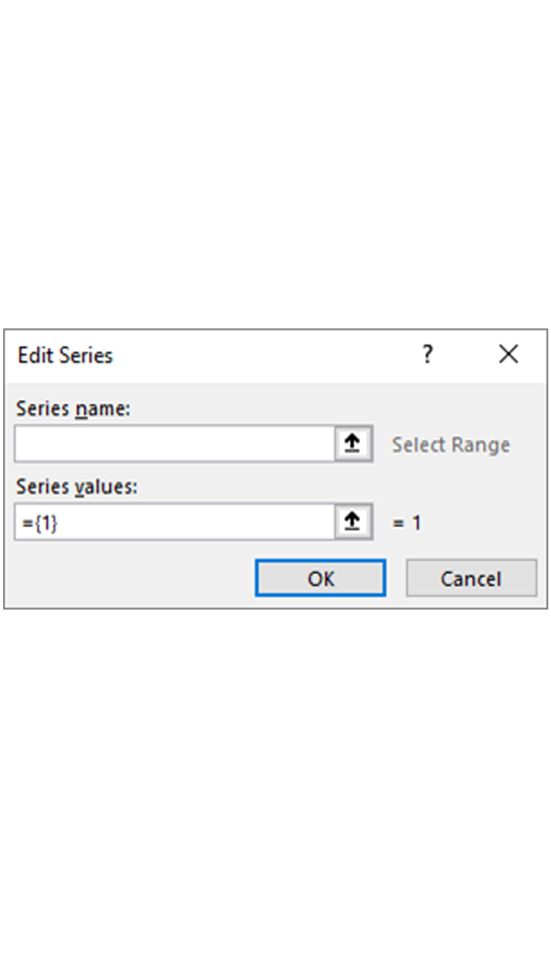Click the "= 1" values preview text

tap(406, 523)
